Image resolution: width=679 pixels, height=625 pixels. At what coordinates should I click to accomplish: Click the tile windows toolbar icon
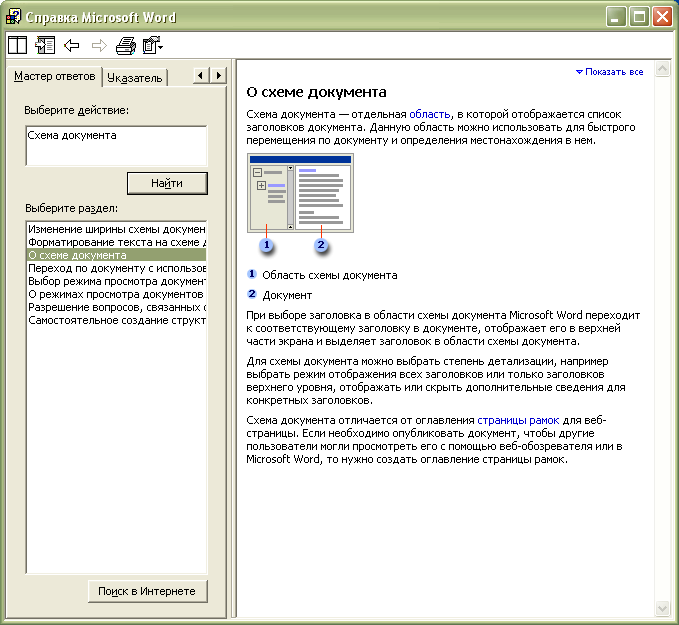tap(17, 45)
